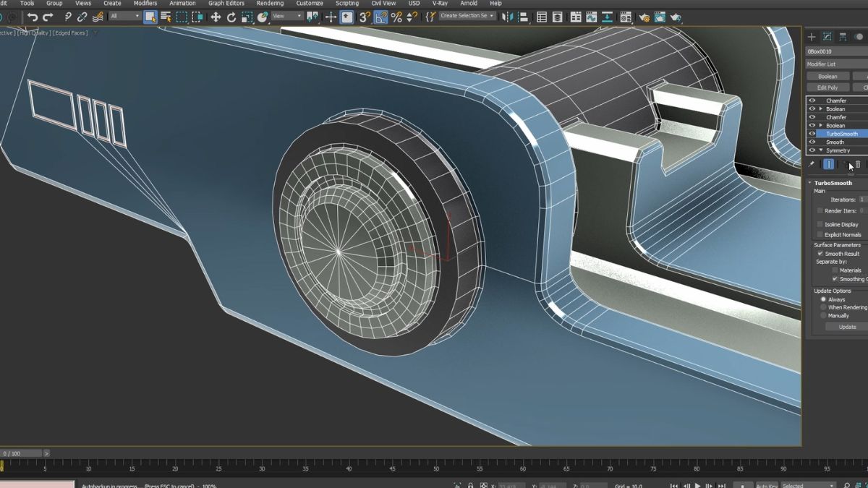Click the Edit Poly button
Screen dimensions: 868x488
827,87
